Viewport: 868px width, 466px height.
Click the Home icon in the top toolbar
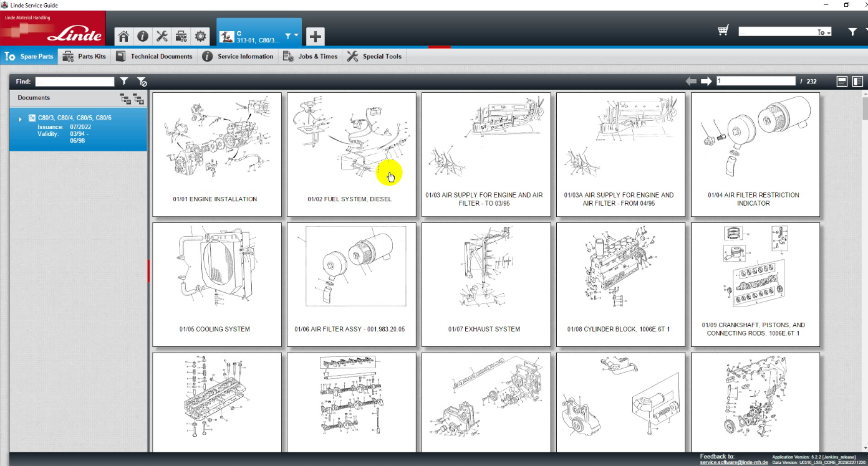[123, 36]
